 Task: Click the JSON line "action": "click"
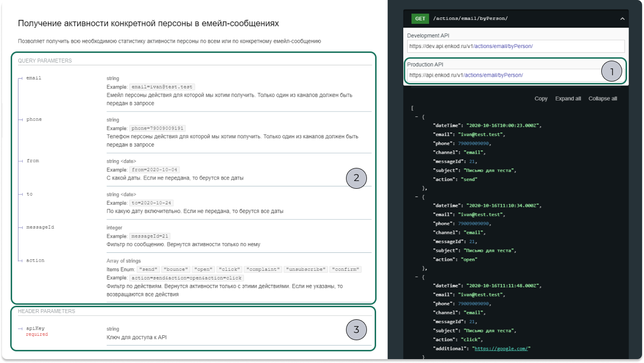(x=458, y=340)
